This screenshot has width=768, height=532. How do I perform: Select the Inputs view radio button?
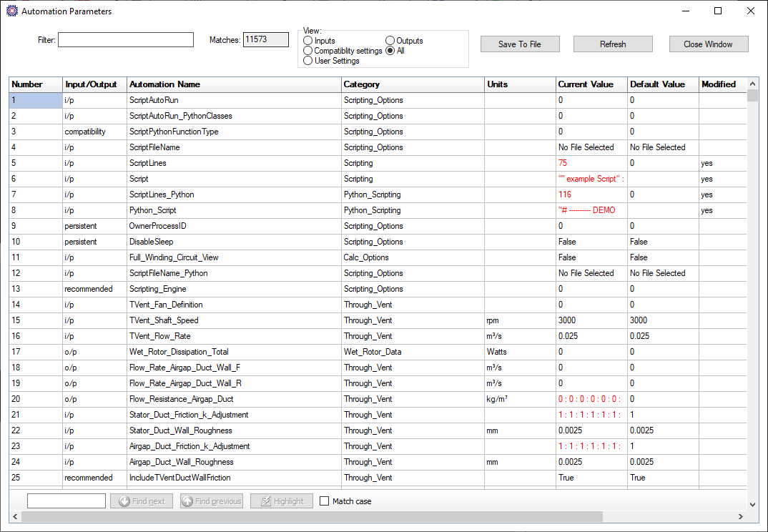point(308,41)
